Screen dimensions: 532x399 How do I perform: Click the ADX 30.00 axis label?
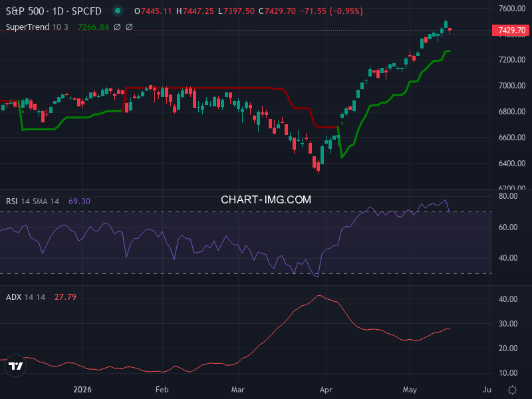click(x=508, y=324)
